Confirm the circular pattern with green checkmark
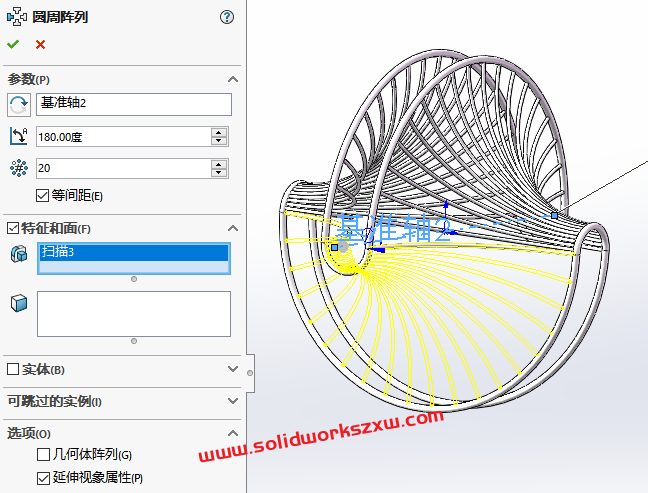Viewport: 648px width, 493px height. coord(13,44)
